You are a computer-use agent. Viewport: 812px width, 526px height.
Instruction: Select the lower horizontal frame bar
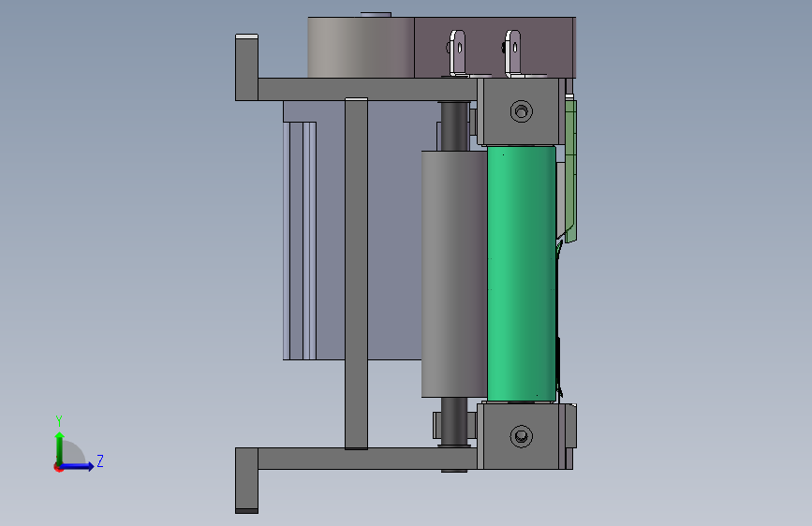coord(366,459)
